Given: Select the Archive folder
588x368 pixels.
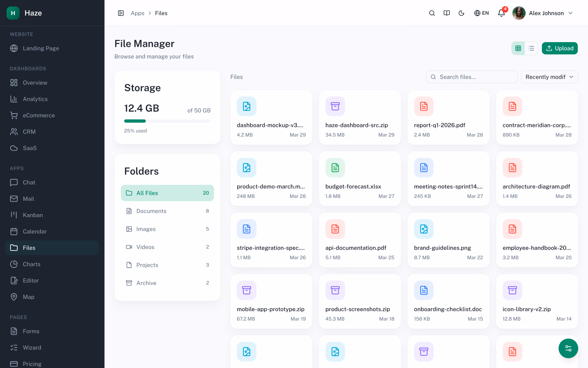Looking at the screenshot, I should (167, 283).
